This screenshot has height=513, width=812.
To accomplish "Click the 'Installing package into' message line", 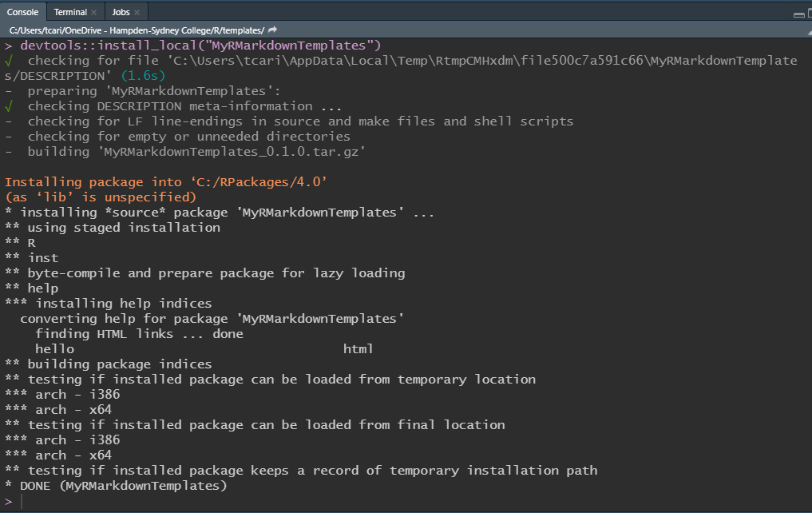I will pyautogui.click(x=166, y=182).
